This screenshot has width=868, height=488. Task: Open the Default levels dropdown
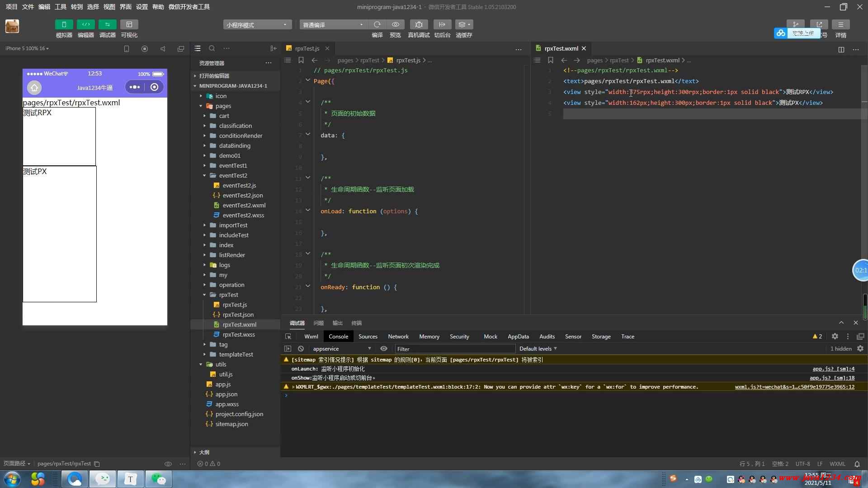538,349
